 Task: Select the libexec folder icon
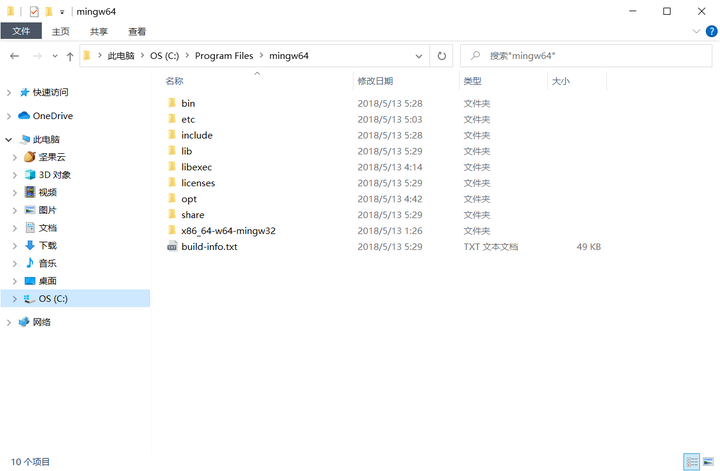point(172,167)
